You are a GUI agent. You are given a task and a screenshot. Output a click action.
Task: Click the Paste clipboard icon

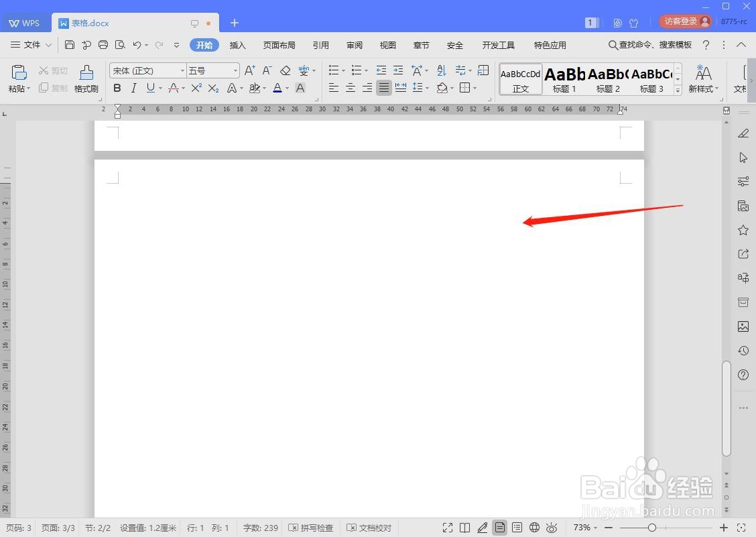19,72
